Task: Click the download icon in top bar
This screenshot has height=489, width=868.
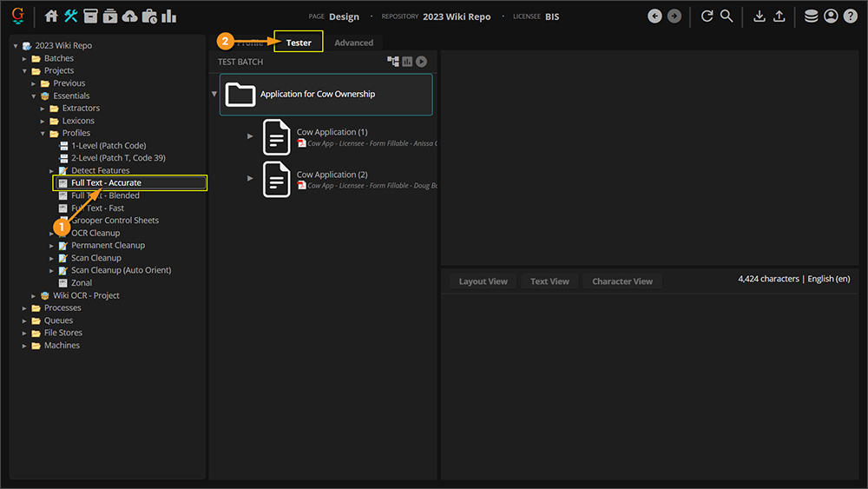Action: pyautogui.click(x=759, y=17)
